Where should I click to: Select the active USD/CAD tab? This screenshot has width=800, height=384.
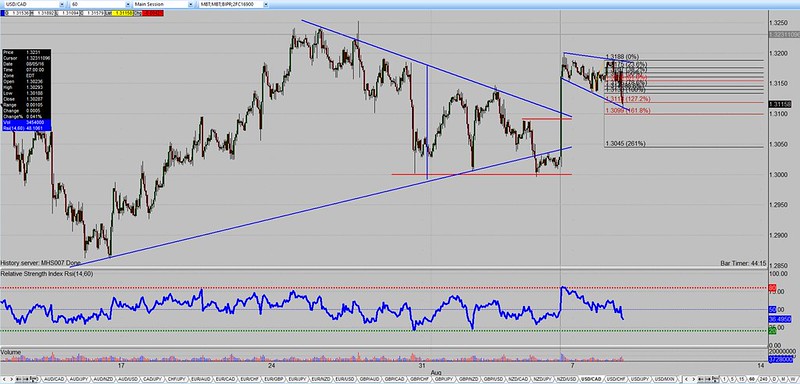[591, 379]
